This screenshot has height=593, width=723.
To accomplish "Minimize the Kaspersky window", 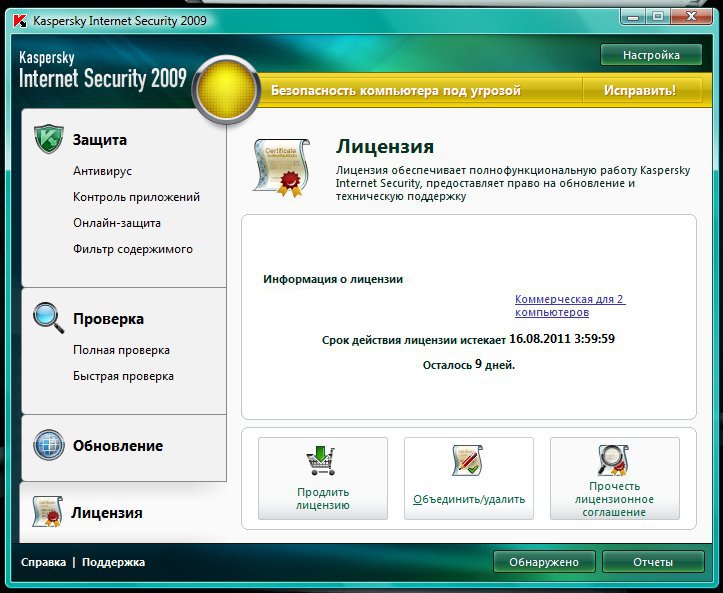I will click(633, 17).
